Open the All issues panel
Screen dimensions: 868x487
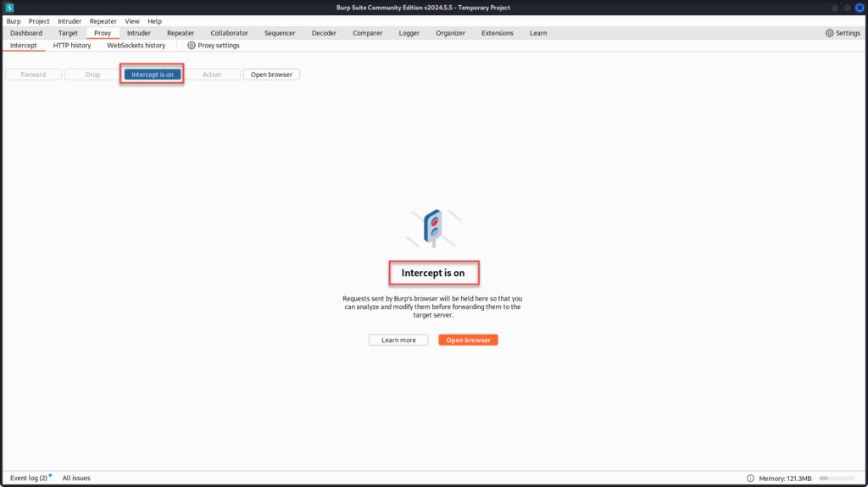(x=76, y=479)
